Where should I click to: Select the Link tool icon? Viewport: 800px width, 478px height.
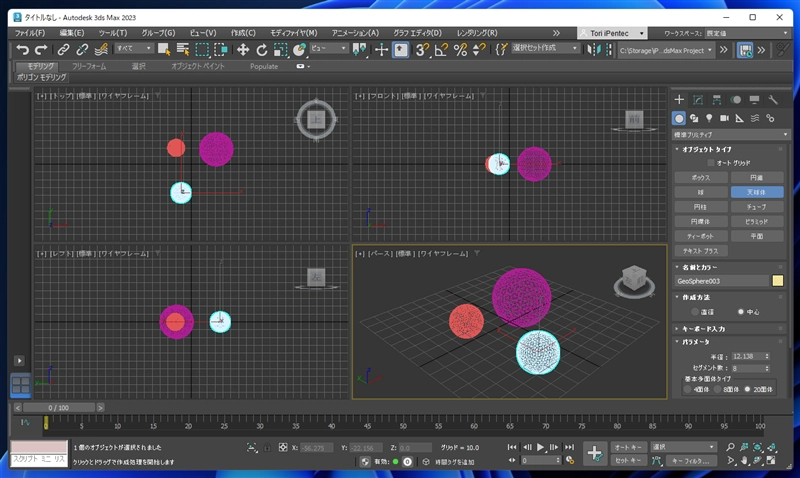click(x=63, y=49)
